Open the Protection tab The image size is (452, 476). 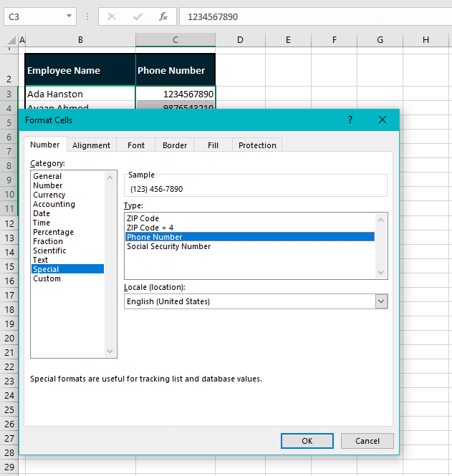[257, 145]
